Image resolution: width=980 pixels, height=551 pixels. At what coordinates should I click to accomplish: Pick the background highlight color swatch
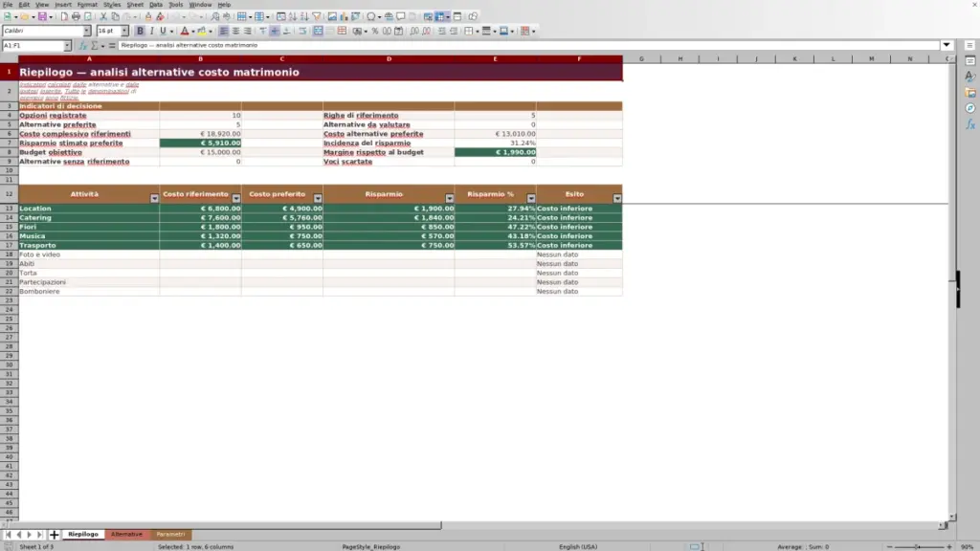(202, 31)
